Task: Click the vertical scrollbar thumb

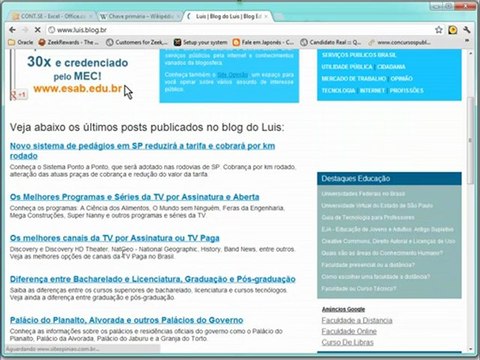Action: pos(470,140)
